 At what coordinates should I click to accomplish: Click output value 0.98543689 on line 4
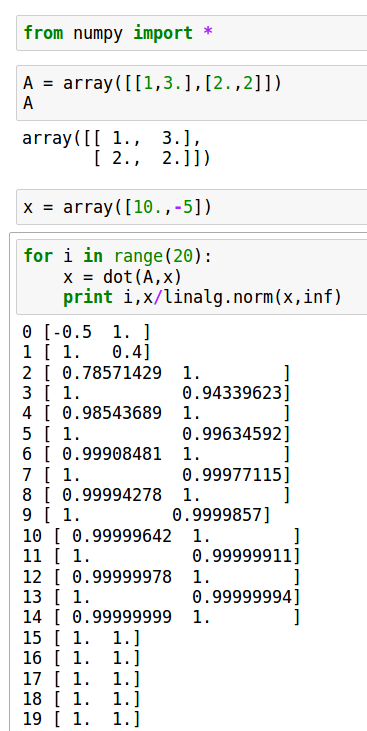[x=112, y=414]
